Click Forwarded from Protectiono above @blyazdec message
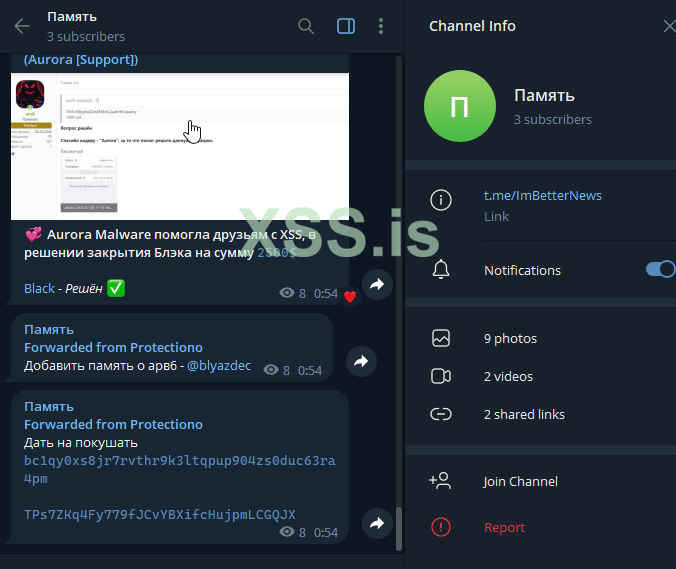 click(x=113, y=347)
